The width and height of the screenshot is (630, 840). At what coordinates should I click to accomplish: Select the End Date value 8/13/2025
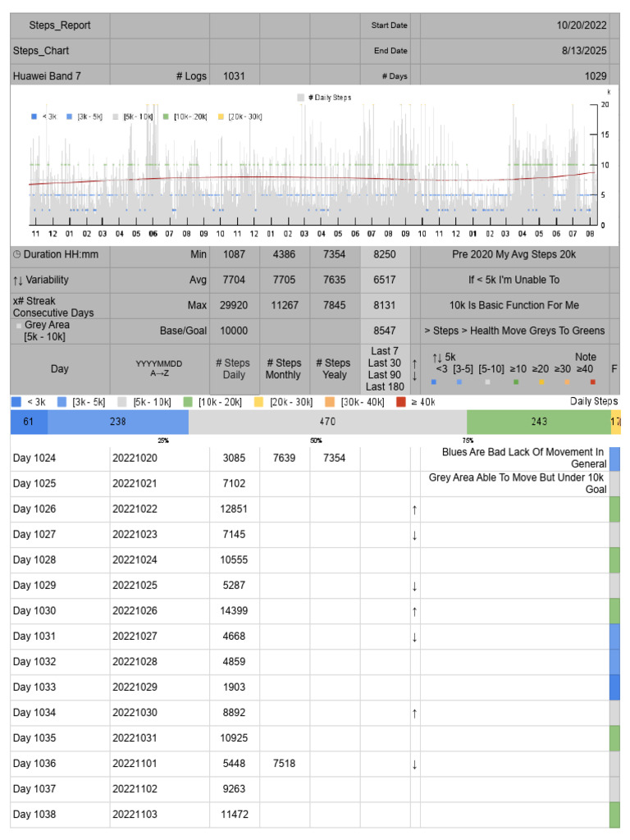[514, 51]
